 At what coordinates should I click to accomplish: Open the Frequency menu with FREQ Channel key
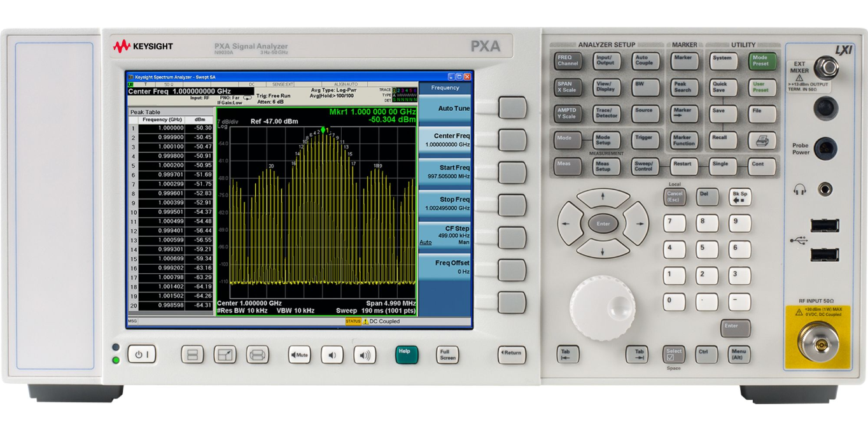567,60
